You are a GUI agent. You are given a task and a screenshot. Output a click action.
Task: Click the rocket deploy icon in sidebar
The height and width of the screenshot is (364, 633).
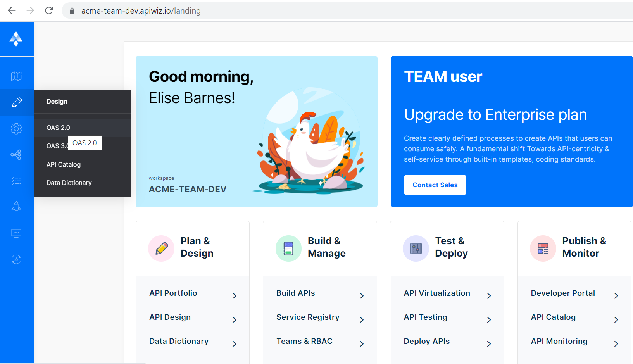pos(16,207)
